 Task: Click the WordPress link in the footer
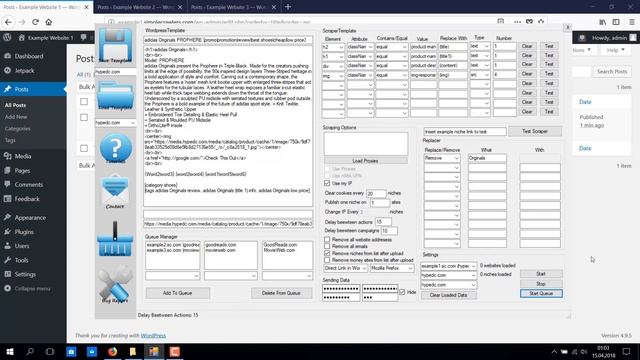pos(153,336)
